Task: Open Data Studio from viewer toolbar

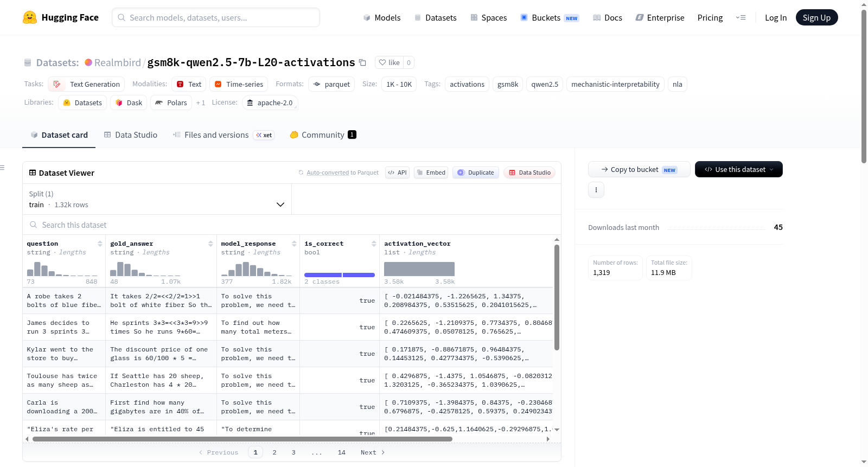Action: (x=529, y=172)
